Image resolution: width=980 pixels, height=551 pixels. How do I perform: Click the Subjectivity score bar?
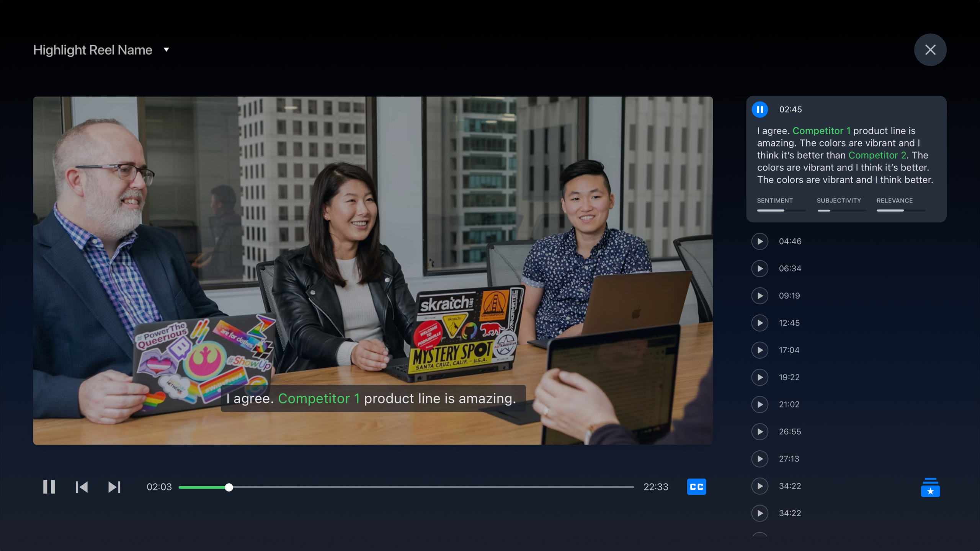tap(841, 210)
